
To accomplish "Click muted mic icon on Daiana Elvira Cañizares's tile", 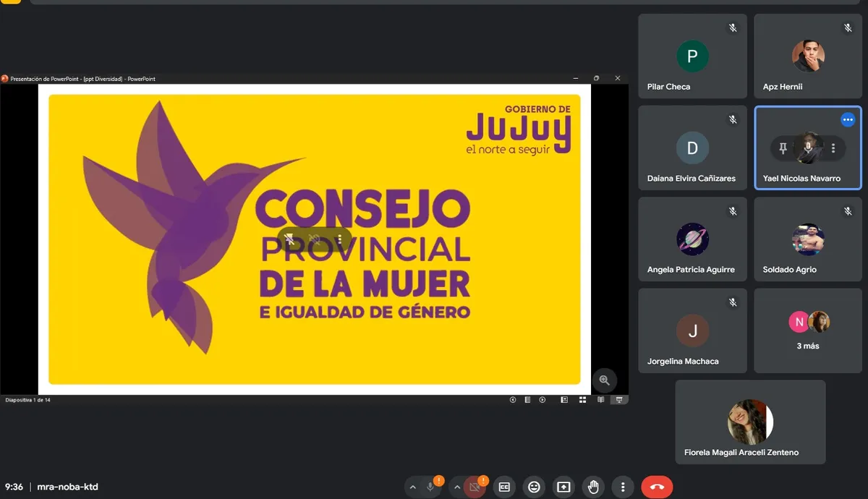I will pos(733,119).
